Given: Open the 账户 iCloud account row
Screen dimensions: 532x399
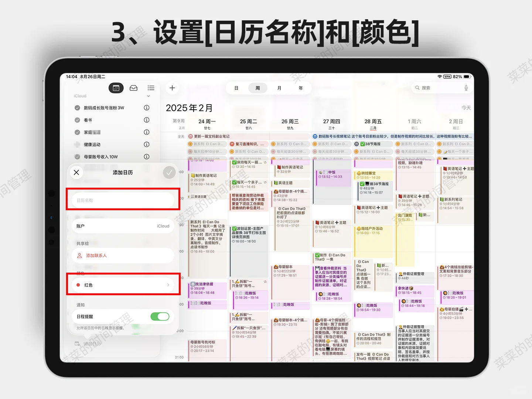Looking at the screenshot, I should click(123, 226).
